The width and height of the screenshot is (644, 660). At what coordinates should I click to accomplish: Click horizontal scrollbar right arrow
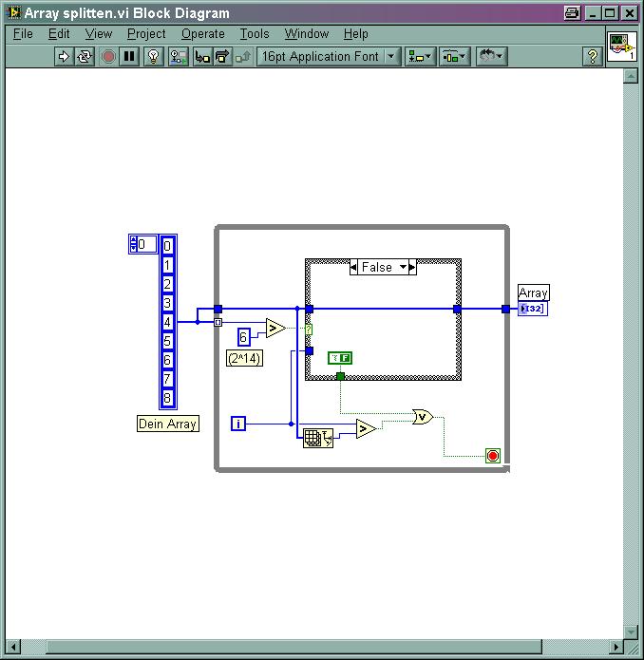616,647
